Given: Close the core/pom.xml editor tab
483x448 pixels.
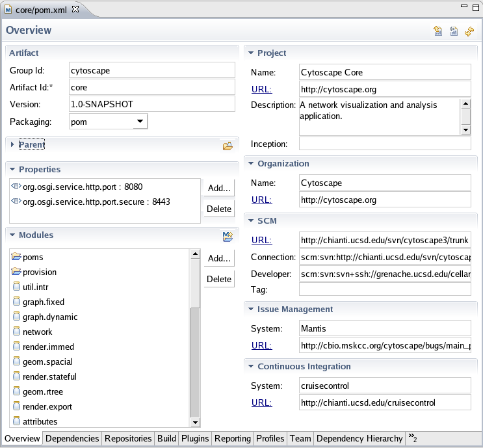Looking at the screenshot, I should [75, 10].
